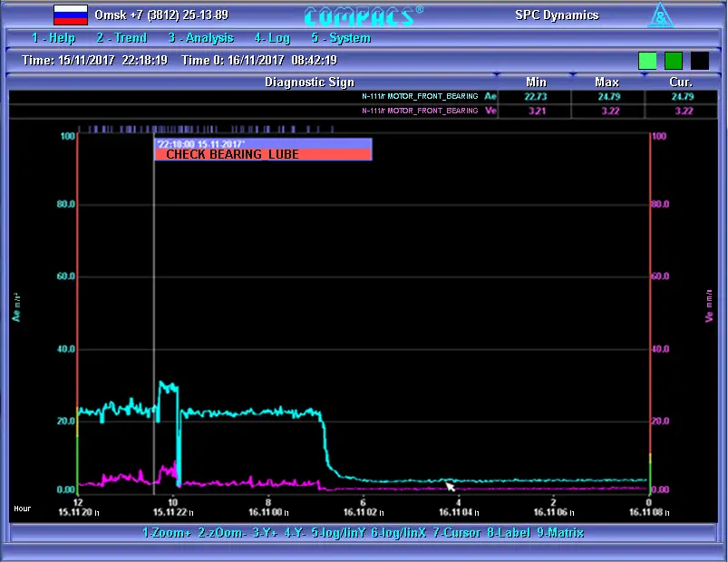The height and width of the screenshot is (562, 728).
Task: Select the MOTOR_FRONT_BEARING Ve row
Action: point(426,111)
